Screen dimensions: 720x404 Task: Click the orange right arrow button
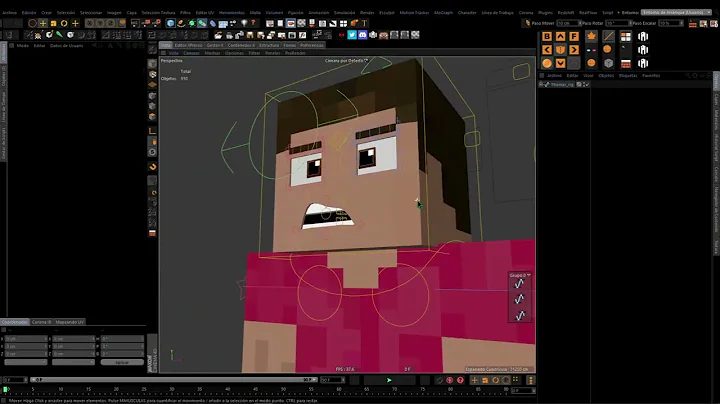click(574, 50)
